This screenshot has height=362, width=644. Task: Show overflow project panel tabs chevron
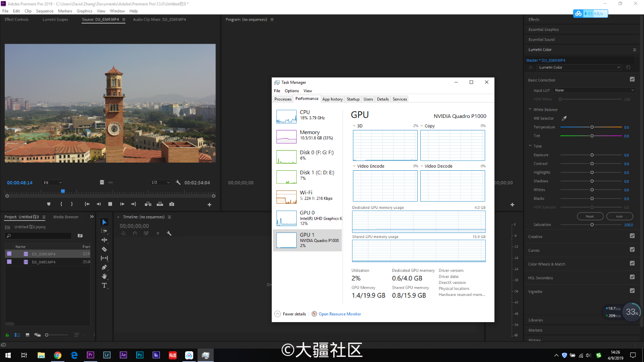[91, 217]
